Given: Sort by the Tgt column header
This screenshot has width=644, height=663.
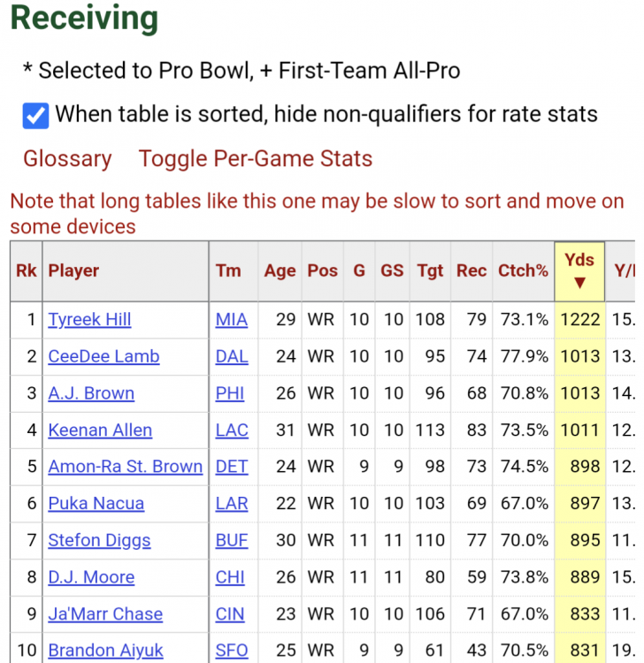Looking at the screenshot, I should 430,271.
